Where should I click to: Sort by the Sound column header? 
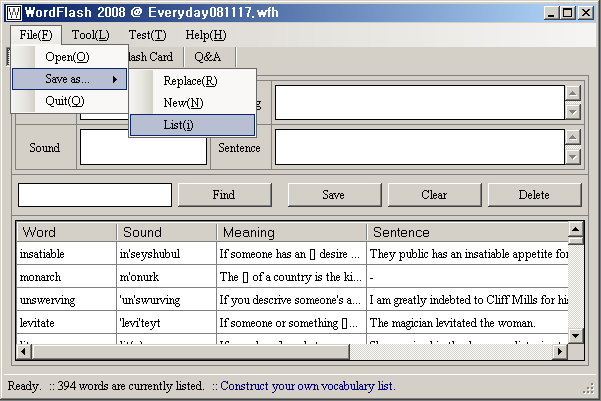point(166,232)
